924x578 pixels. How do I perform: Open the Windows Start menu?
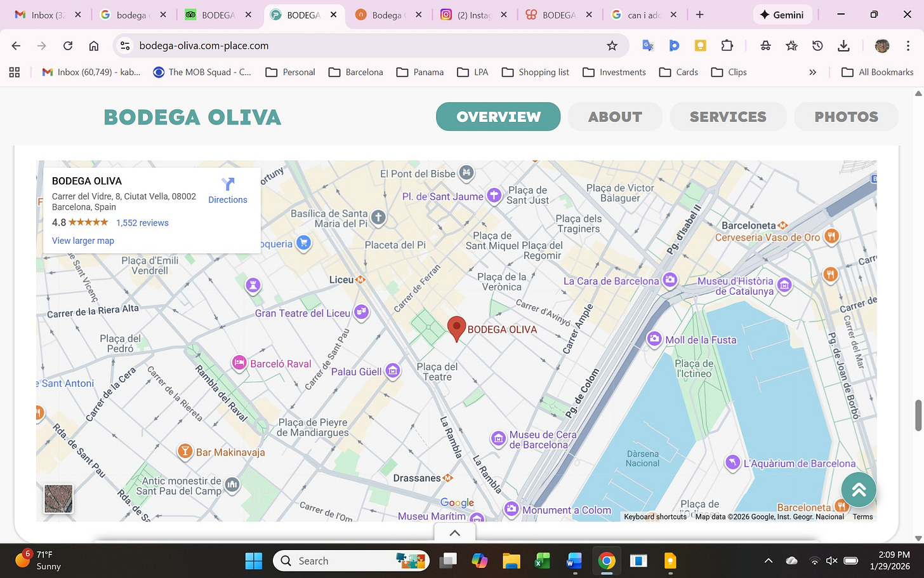tap(254, 561)
